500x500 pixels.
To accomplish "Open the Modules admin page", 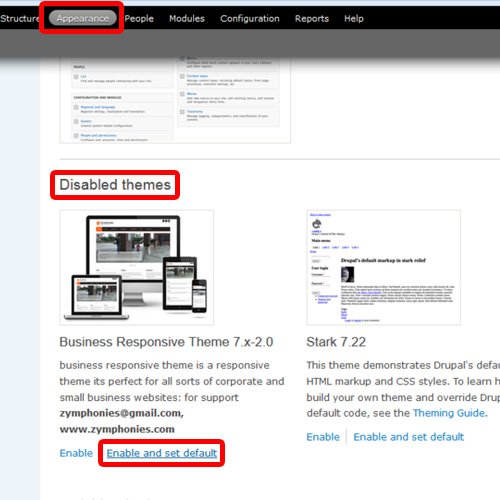I will [187, 19].
